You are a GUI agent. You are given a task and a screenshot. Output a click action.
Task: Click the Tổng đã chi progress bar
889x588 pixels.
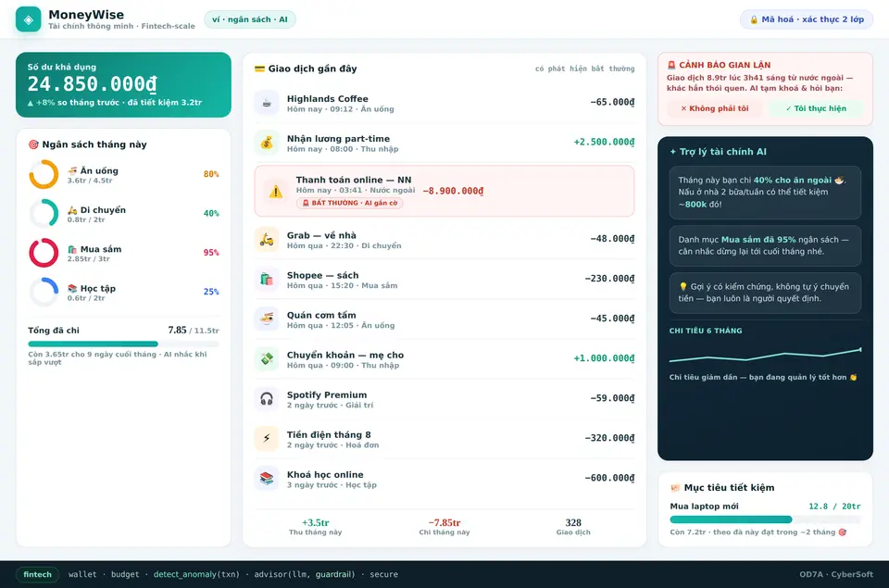pos(123,344)
